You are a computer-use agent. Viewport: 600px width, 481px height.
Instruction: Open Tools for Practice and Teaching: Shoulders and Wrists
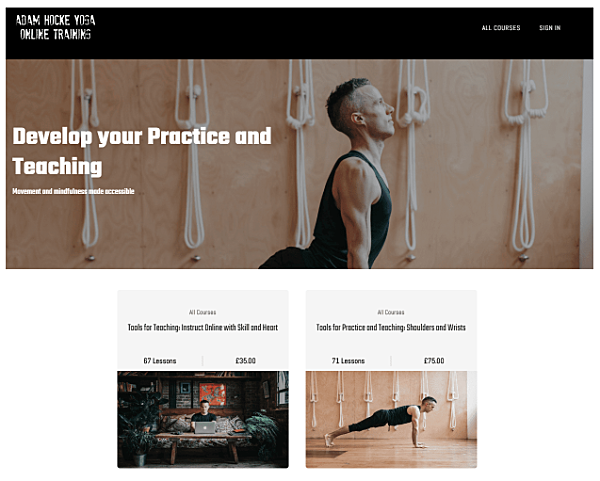click(x=391, y=328)
